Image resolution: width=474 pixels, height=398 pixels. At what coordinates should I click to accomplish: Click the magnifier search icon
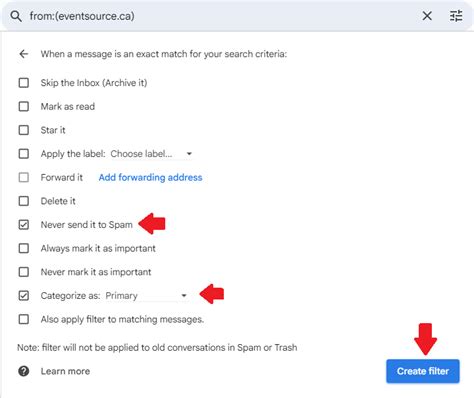[x=16, y=16]
